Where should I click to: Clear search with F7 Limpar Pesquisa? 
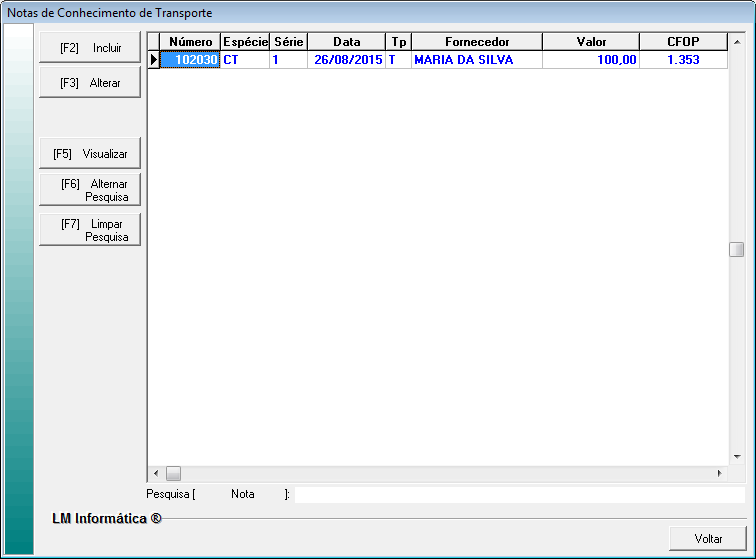90,230
